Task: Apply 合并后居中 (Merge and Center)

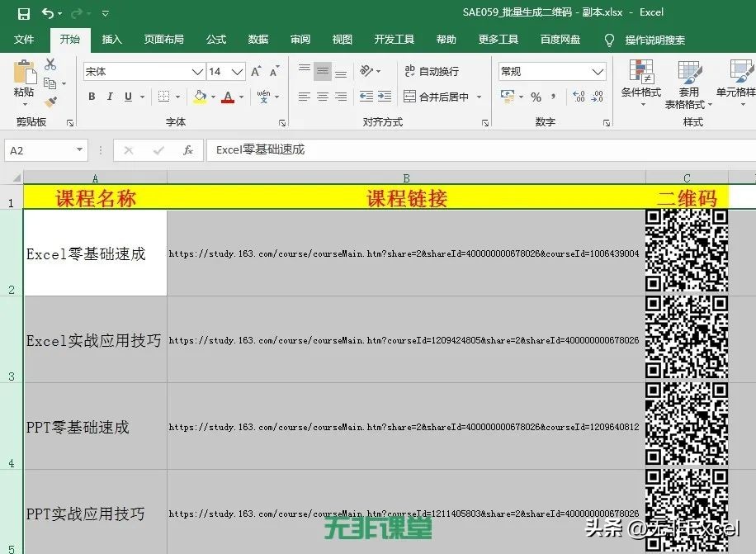Action: coord(443,97)
